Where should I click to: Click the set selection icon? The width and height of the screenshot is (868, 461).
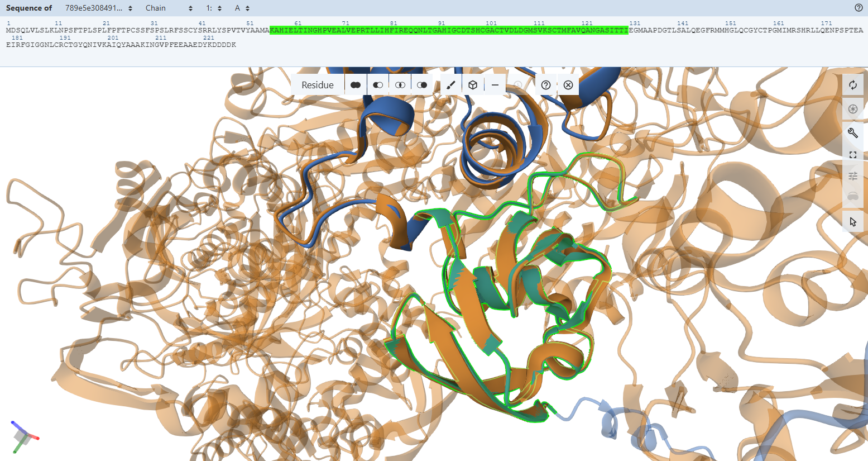tap(422, 85)
